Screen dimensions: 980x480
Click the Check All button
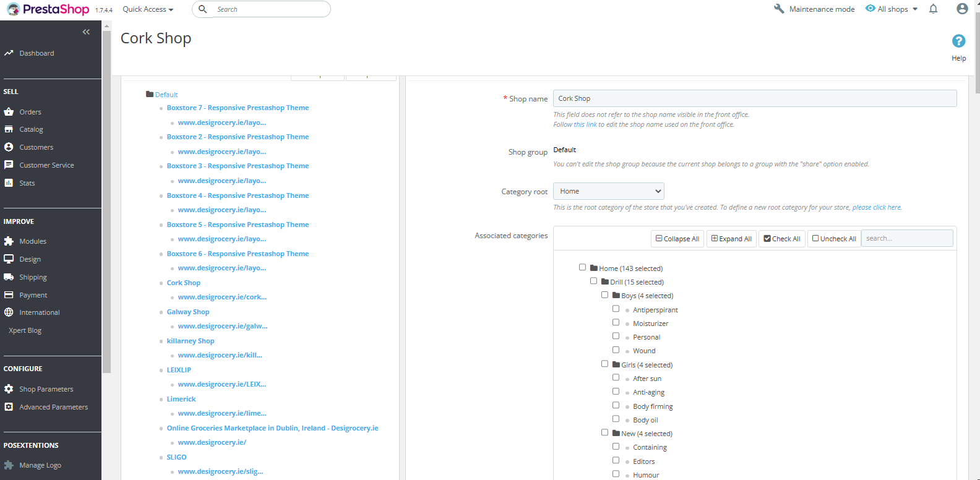point(782,239)
